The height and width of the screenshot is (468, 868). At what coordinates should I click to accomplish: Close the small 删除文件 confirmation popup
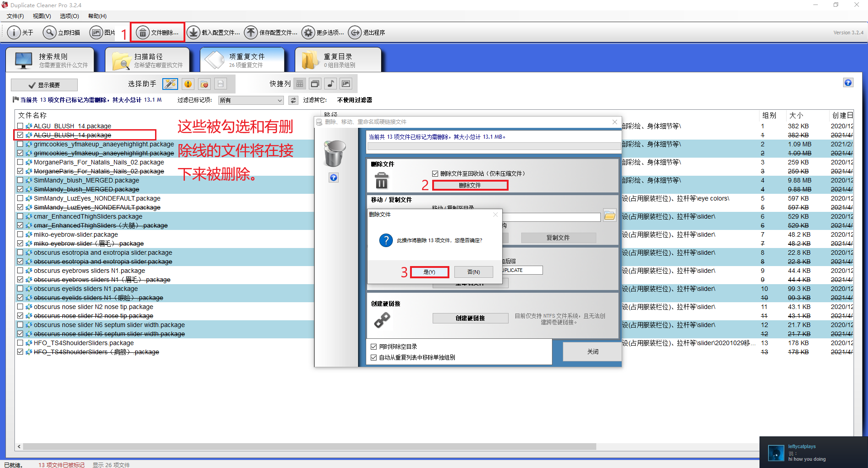point(495,215)
